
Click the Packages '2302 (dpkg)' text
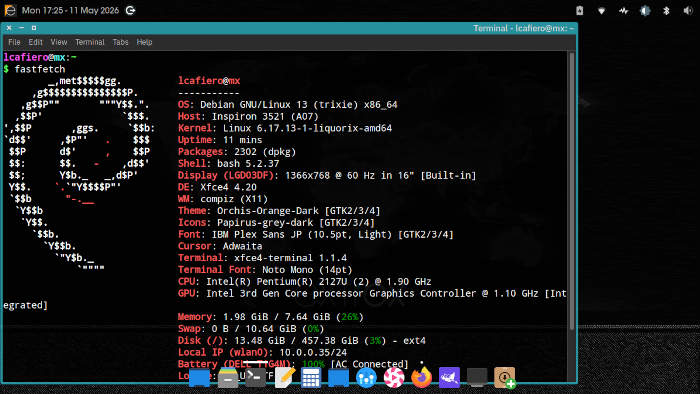[265, 152]
